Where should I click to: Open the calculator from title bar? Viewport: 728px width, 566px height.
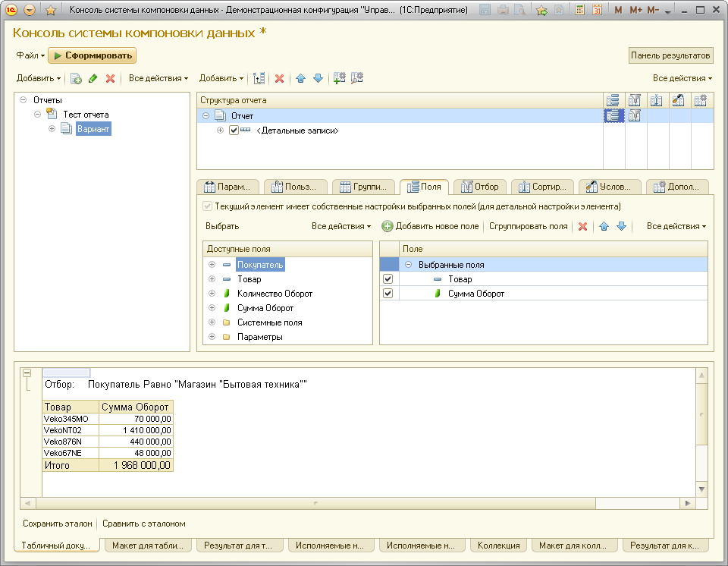point(580,11)
